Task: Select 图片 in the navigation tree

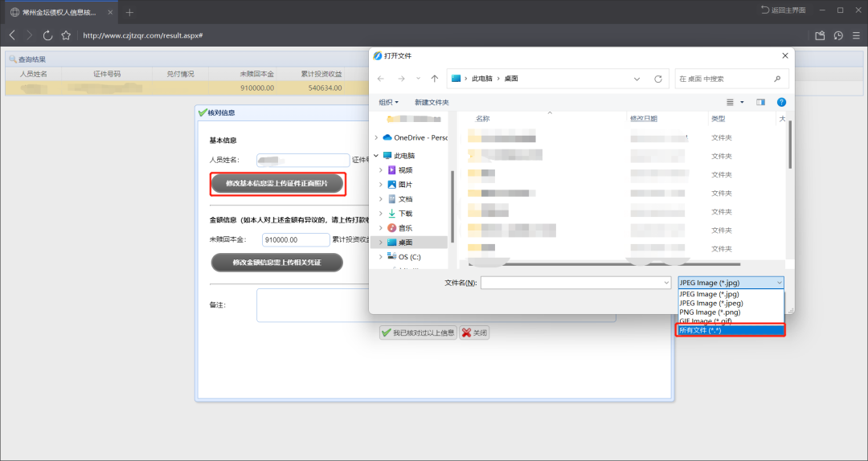Action: click(405, 184)
